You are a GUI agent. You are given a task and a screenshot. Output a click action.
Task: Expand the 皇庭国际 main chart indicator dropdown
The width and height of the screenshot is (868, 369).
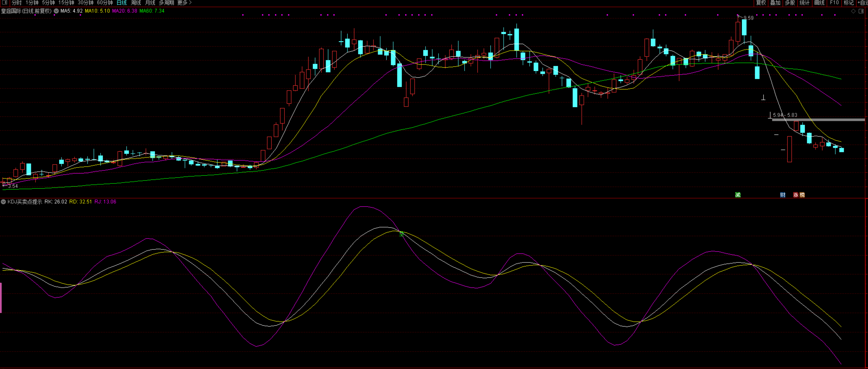coord(56,11)
